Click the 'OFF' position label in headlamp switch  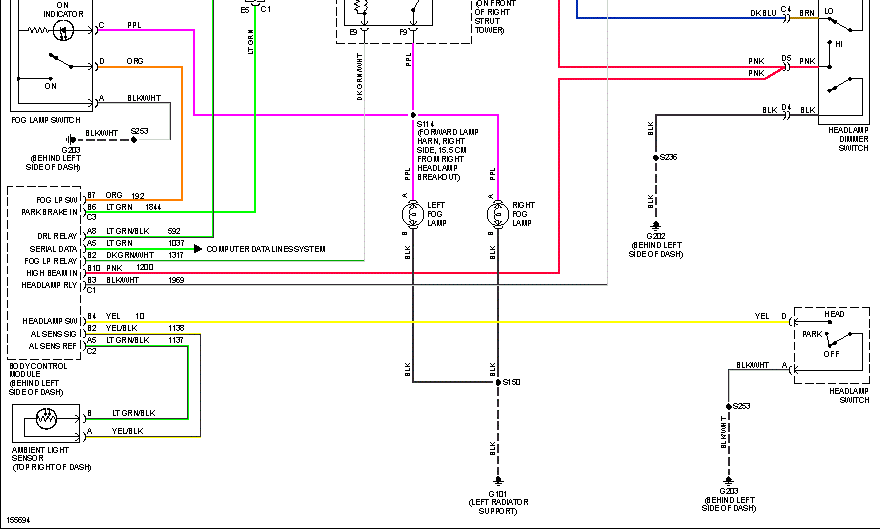pos(832,354)
